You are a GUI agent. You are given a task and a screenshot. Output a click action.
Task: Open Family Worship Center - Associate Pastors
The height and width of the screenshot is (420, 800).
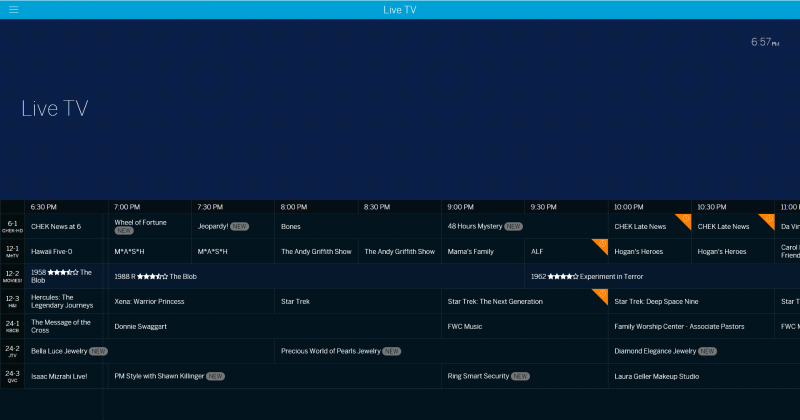[x=691, y=327]
